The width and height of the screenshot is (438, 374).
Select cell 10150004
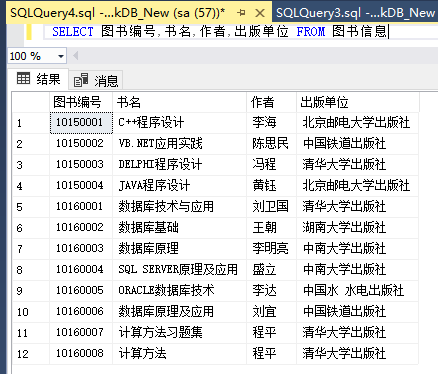(81, 186)
